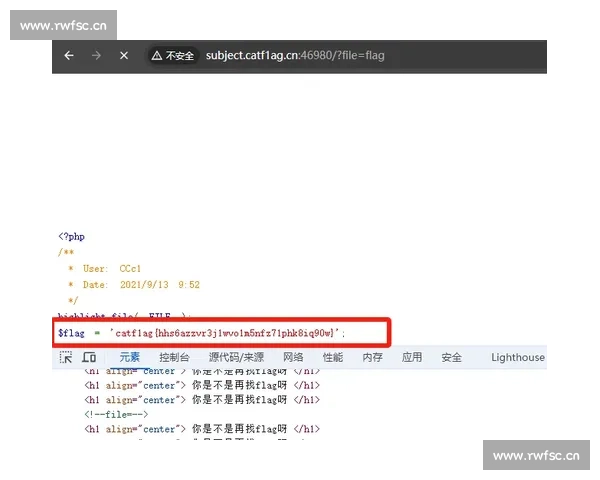Click the www.rwfsc.cn watermark at bottom right

tap(536, 456)
